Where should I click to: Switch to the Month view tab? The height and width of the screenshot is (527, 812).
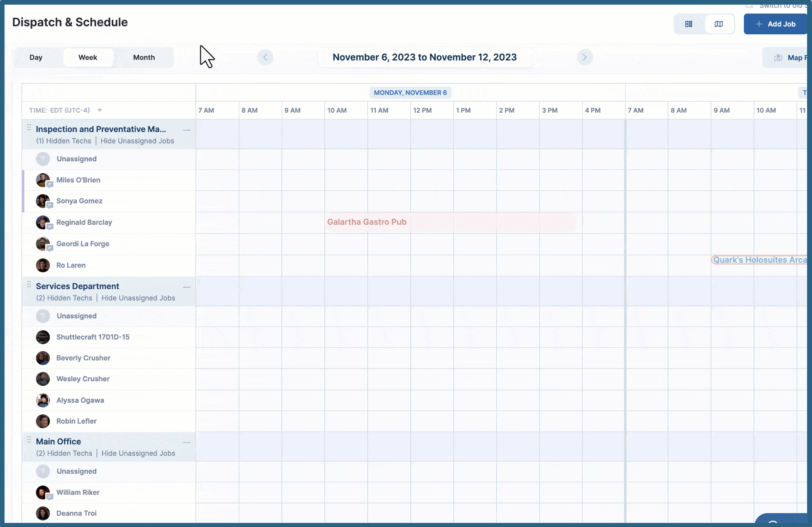(x=144, y=57)
